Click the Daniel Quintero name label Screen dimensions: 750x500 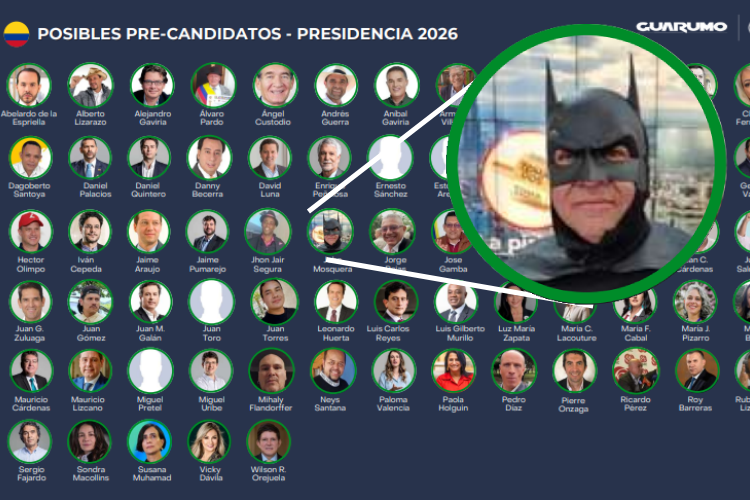tap(148, 190)
